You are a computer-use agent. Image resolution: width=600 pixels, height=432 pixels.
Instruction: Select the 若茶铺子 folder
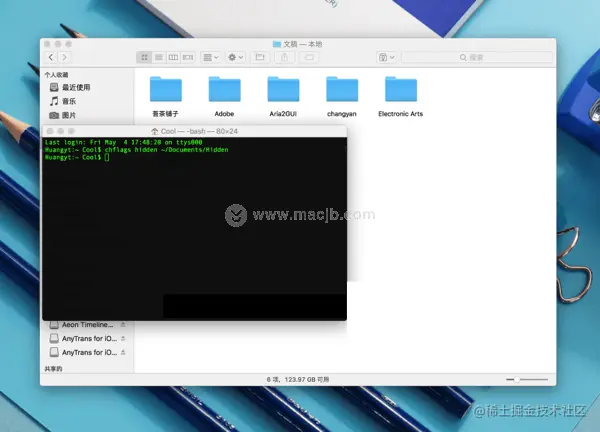(x=166, y=97)
